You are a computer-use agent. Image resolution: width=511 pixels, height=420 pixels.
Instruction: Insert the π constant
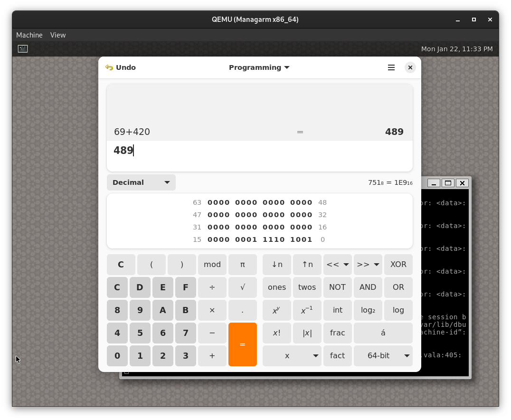tap(243, 264)
